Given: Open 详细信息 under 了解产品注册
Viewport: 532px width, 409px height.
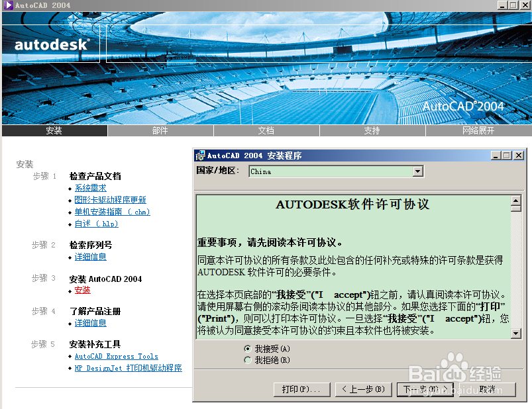Looking at the screenshot, I should coord(90,323).
